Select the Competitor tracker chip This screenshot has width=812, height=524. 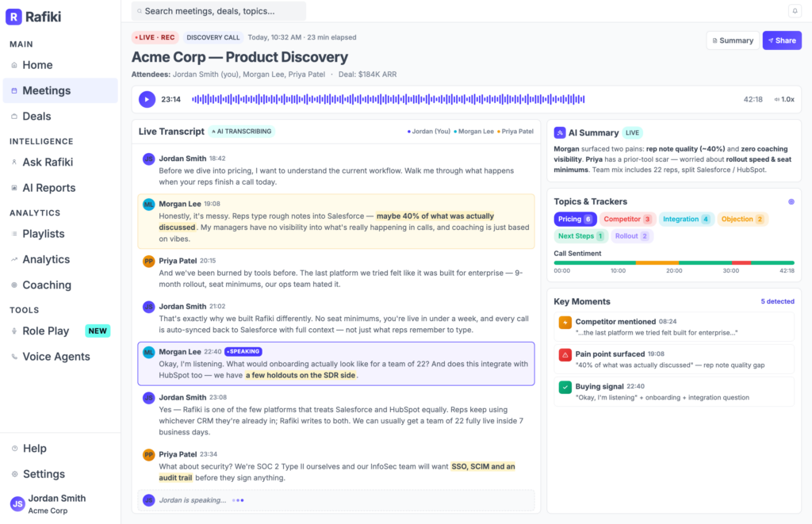click(x=628, y=219)
